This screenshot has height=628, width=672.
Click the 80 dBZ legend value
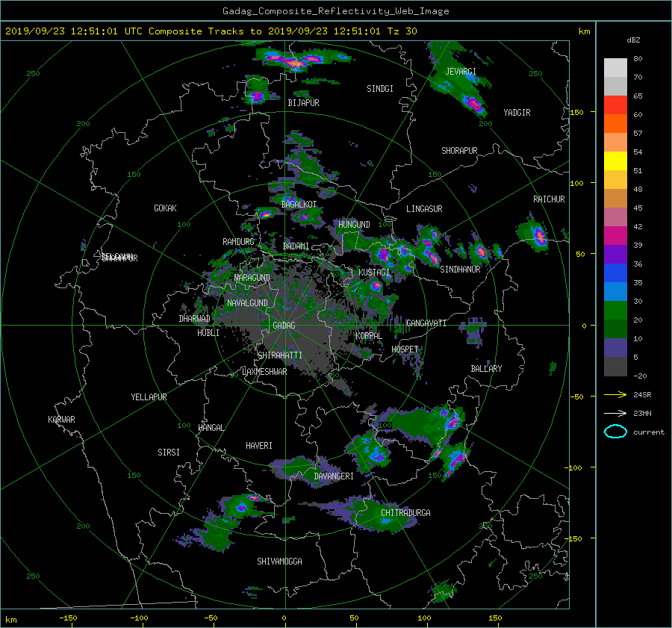pyautogui.click(x=638, y=59)
